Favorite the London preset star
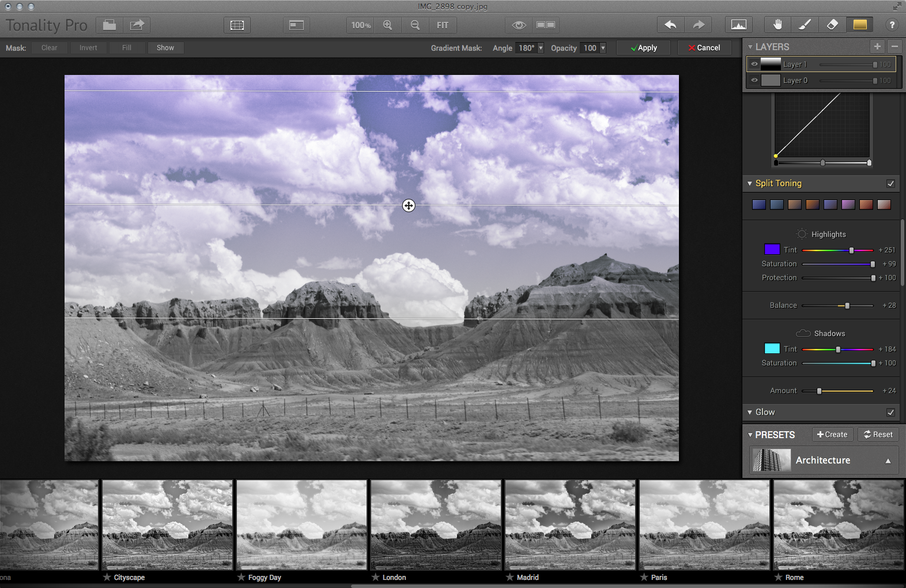Image resolution: width=906 pixels, height=588 pixels. (x=376, y=577)
